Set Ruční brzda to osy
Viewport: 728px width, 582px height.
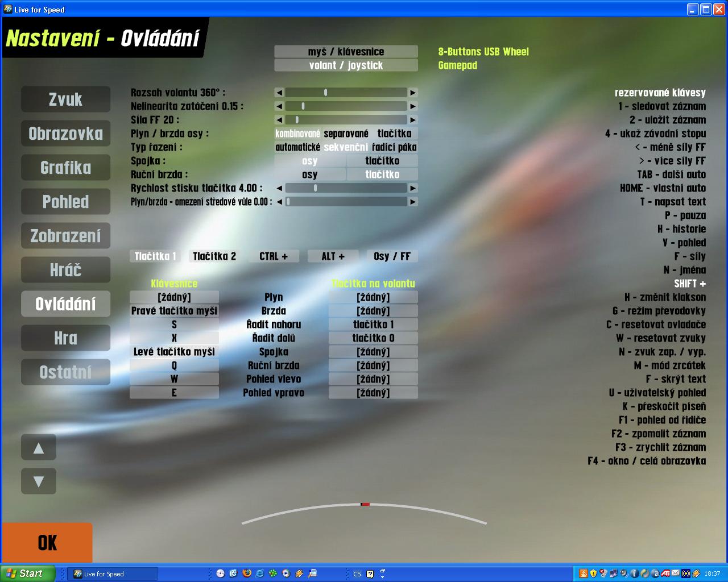310,174
